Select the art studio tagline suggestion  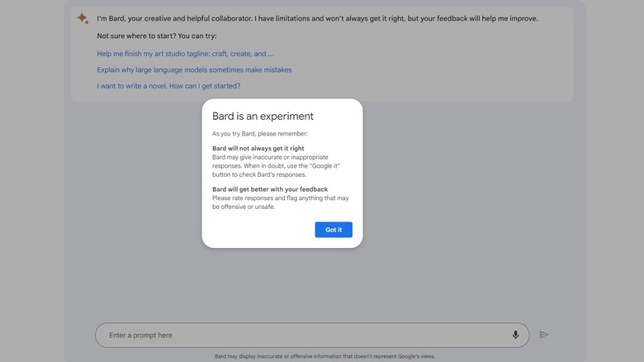[x=184, y=54]
